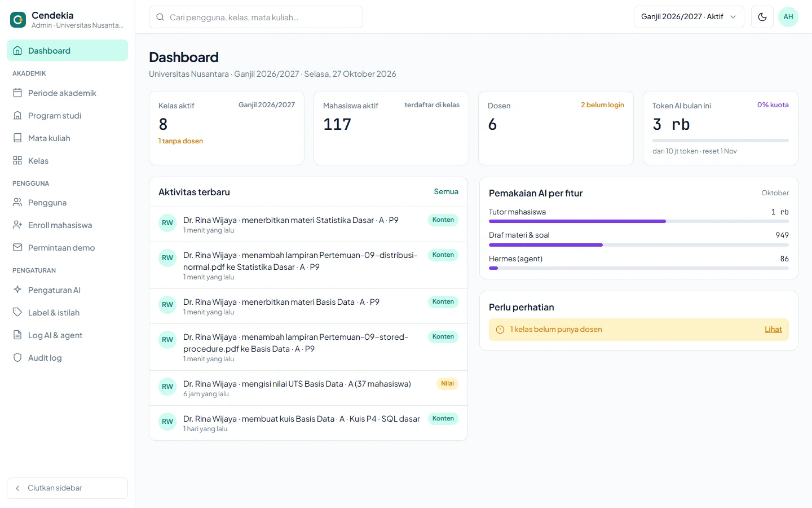
Task: Click the AH user avatar
Action: click(788, 17)
